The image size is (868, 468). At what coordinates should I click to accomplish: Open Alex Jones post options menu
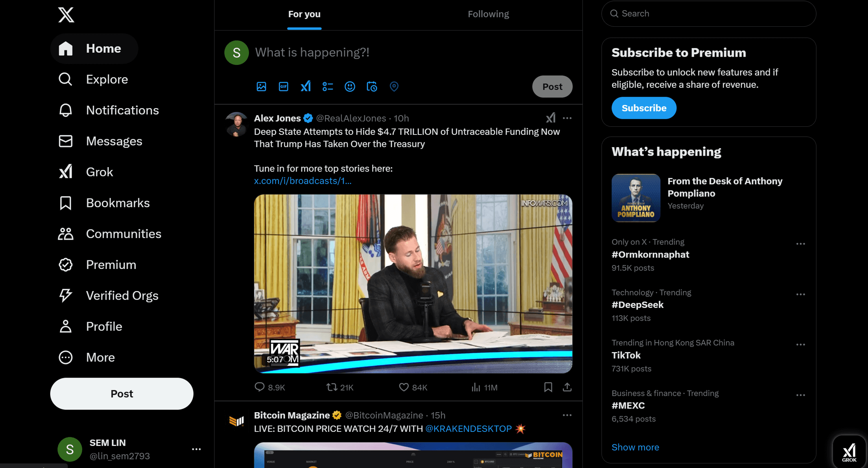pyautogui.click(x=567, y=118)
